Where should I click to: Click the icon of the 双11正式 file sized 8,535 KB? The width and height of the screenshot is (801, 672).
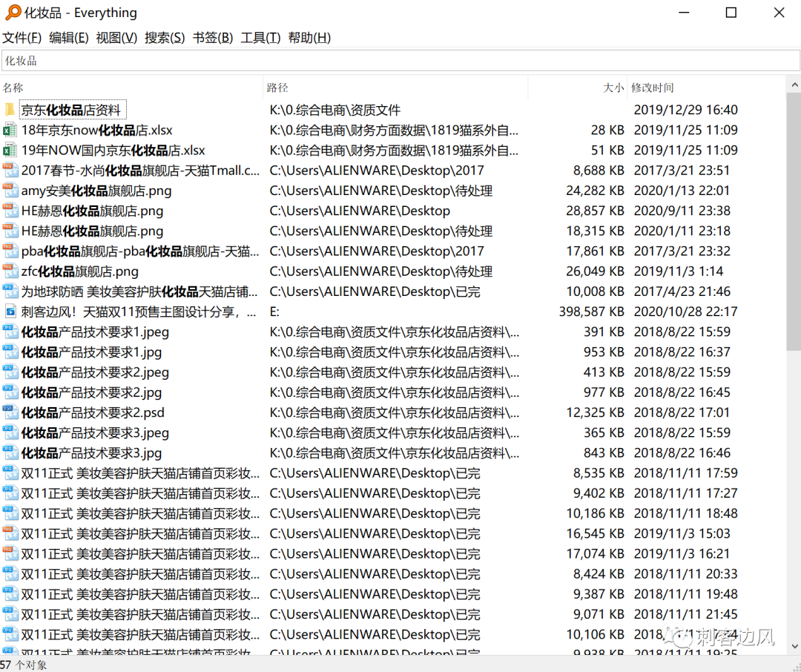[10, 473]
